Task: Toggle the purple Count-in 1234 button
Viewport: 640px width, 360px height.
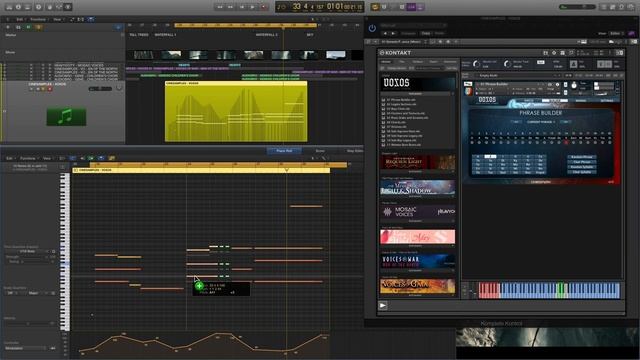Action: (x=411, y=7)
